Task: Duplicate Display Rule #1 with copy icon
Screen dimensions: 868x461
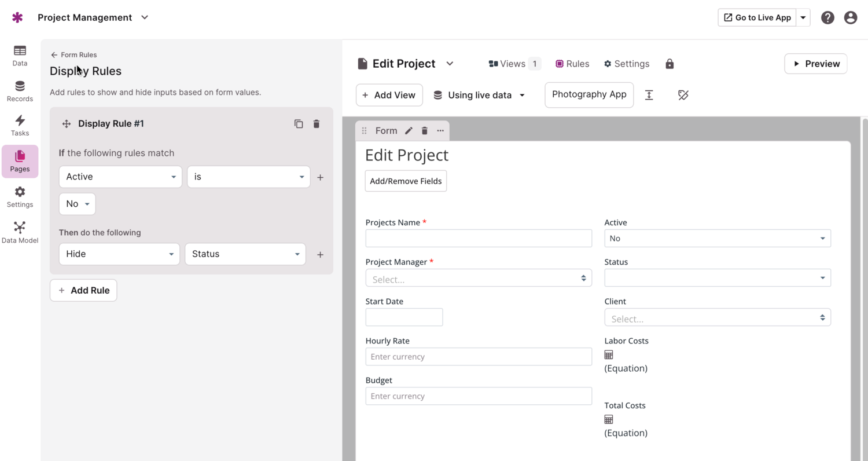Action: pos(299,124)
